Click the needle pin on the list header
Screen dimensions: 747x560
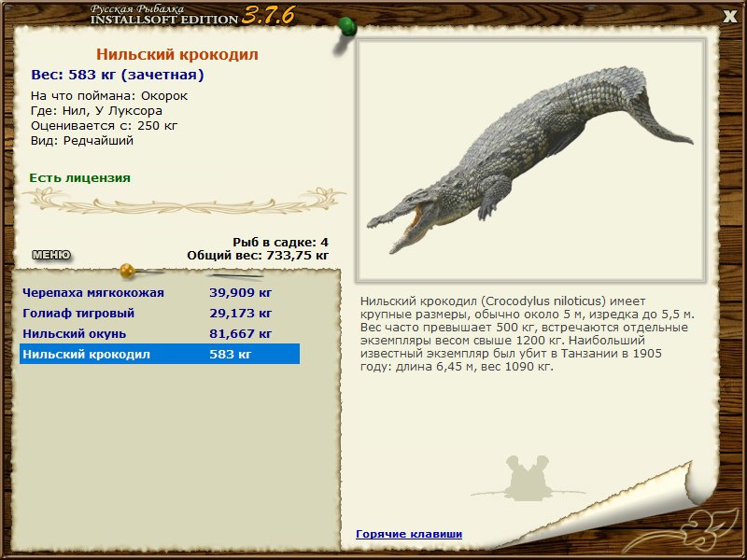pos(234,275)
